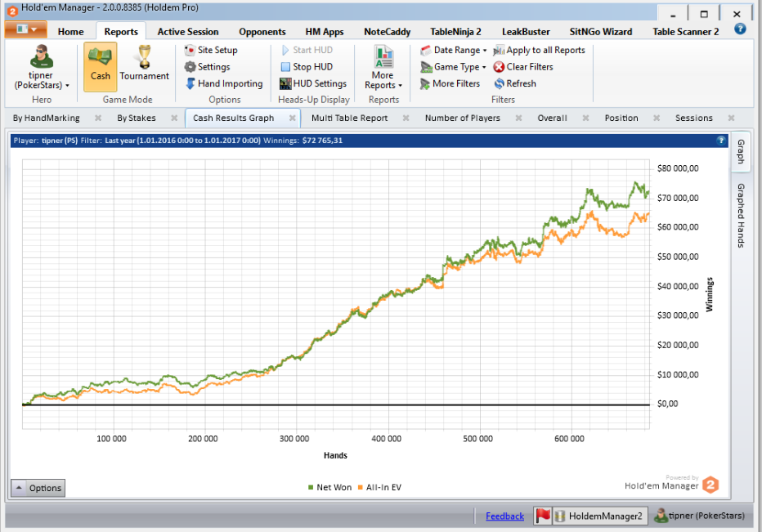Click the HoldemManager2 database button
The image size is (762, 532).
click(x=601, y=516)
